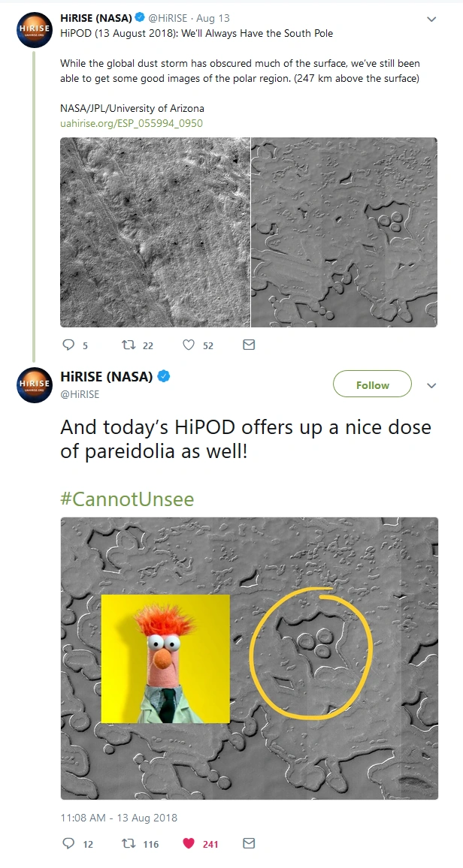Open the @HiRISE handle under second tweet name
This screenshot has width=463, height=868.
(80, 394)
